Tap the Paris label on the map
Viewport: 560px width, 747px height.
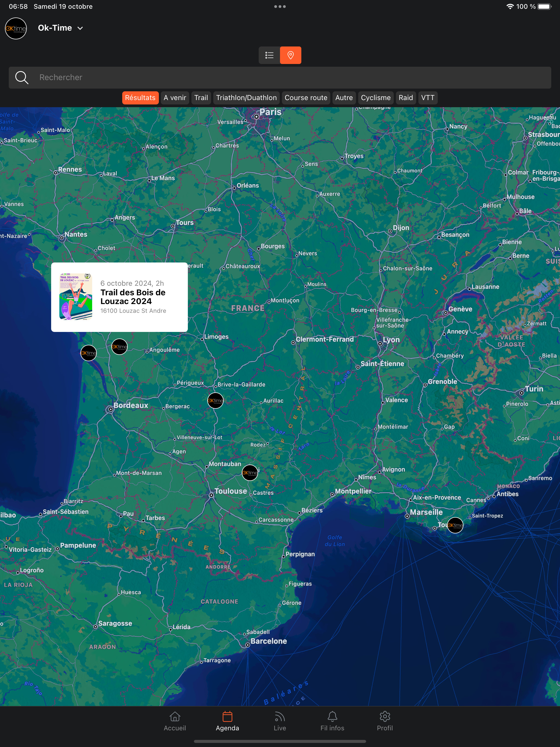click(x=270, y=112)
